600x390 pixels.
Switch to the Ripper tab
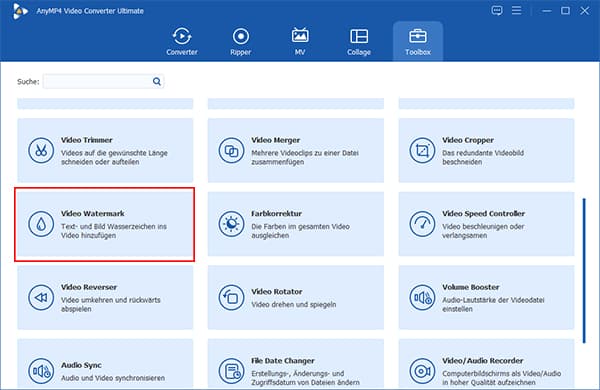pyautogui.click(x=241, y=41)
